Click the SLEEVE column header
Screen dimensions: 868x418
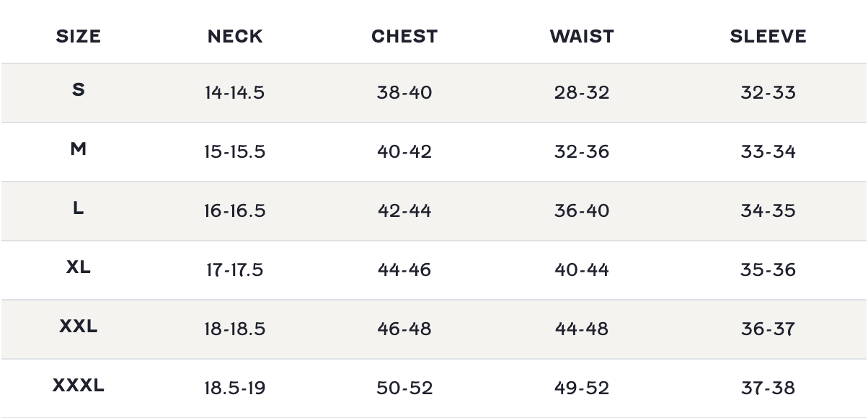click(769, 37)
